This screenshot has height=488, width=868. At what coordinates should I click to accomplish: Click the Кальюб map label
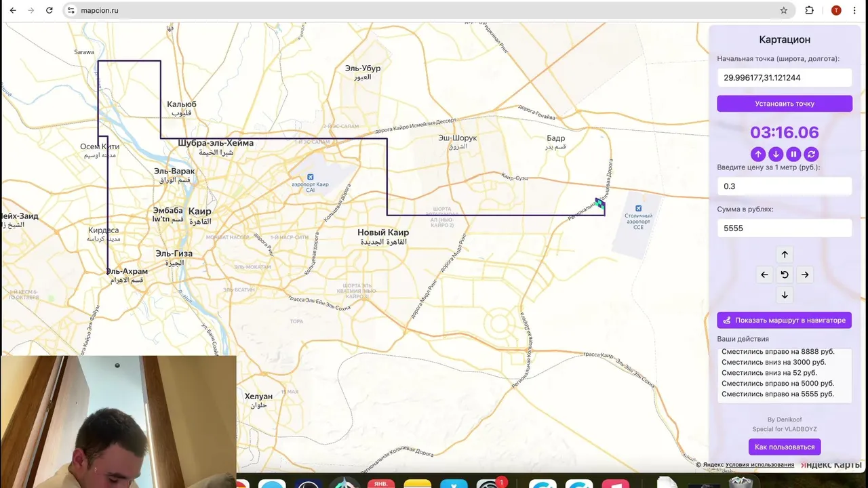(x=182, y=104)
